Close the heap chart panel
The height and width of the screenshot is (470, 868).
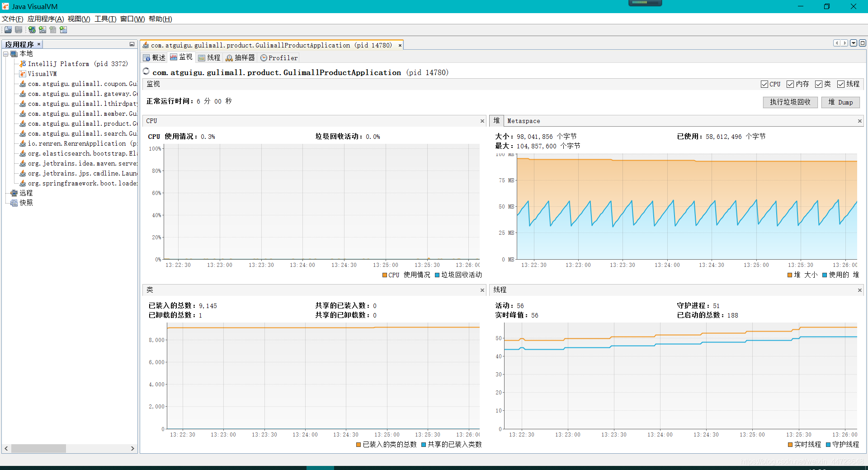point(860,121)
